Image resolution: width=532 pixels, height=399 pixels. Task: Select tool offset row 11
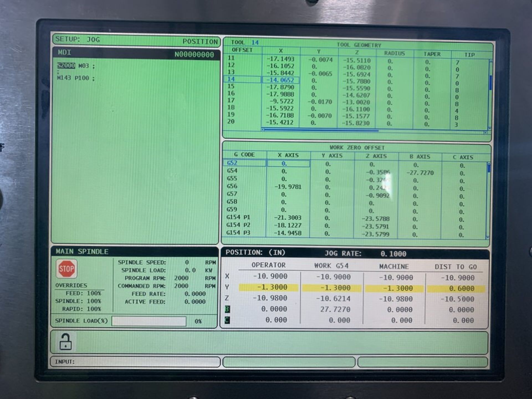(231, 58)
